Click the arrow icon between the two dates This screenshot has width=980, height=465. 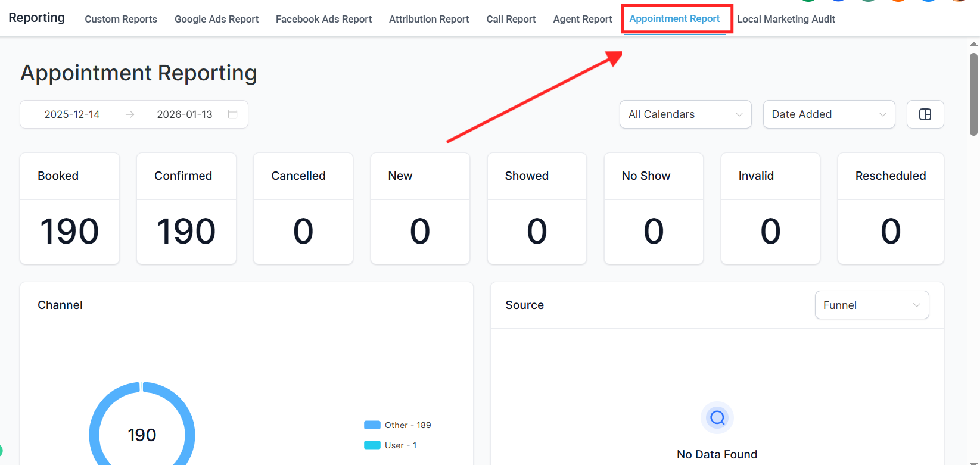coord(130,114)
